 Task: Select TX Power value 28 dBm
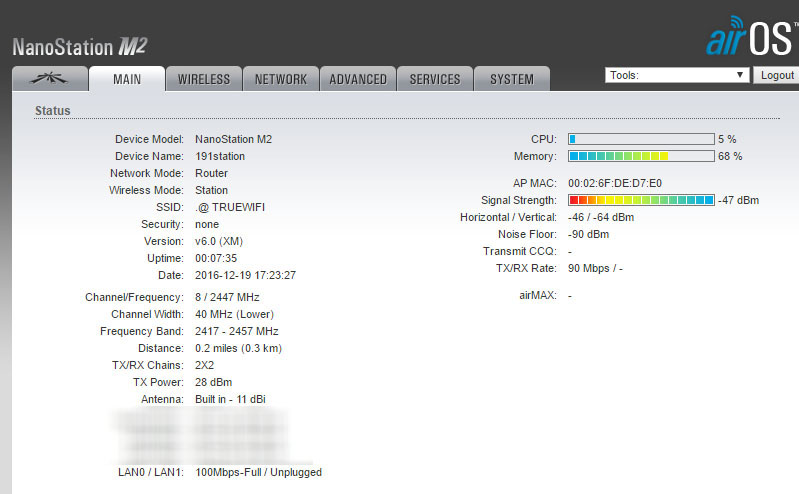[x=214, y=382]
